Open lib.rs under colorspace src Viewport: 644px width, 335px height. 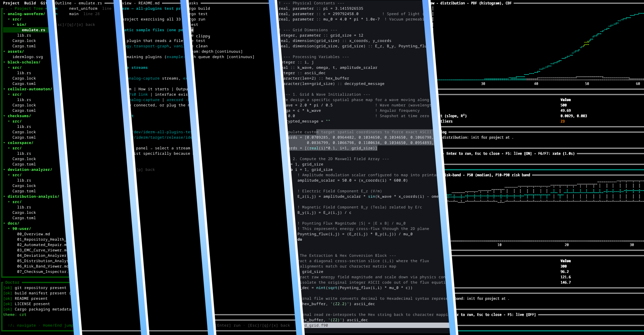(x=24, y=153)
